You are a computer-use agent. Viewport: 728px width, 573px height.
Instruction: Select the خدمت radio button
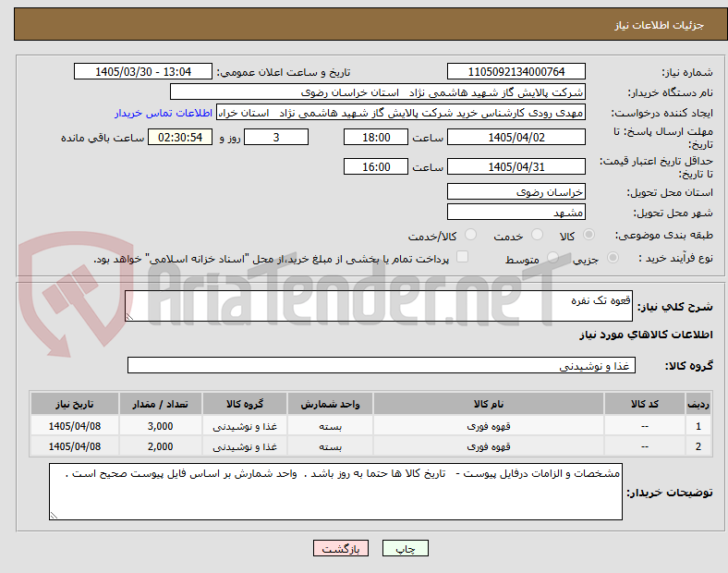point(537,235)
